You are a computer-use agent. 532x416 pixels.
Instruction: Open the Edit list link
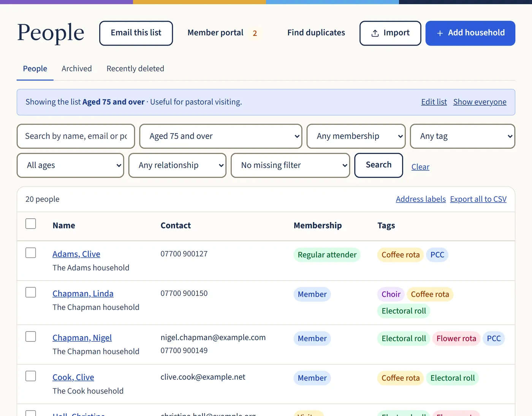pos(434,102)
